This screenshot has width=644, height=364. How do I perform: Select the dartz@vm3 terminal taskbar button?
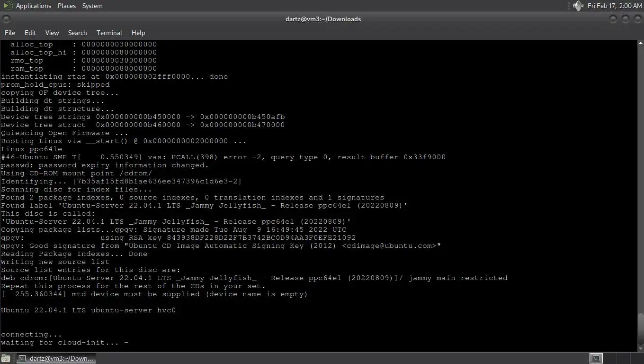(56, 358)
